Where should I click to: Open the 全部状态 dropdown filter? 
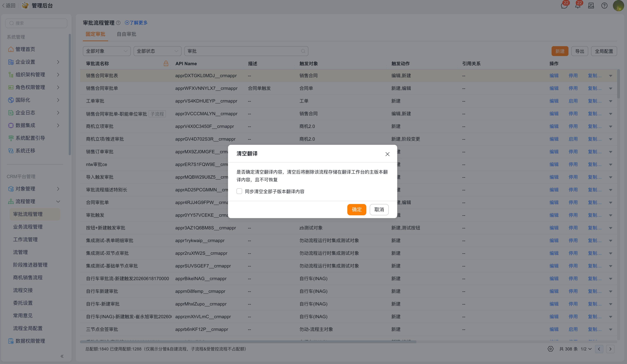point(157,51)
